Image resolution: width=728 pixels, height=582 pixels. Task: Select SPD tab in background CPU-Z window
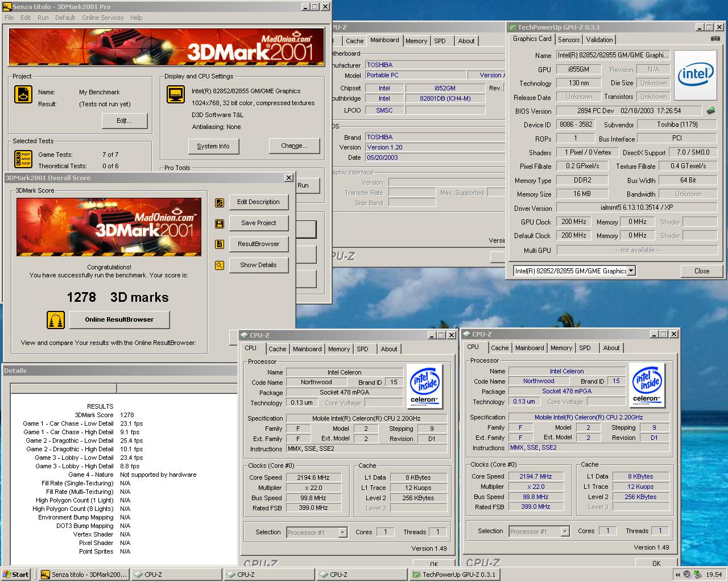440,41
